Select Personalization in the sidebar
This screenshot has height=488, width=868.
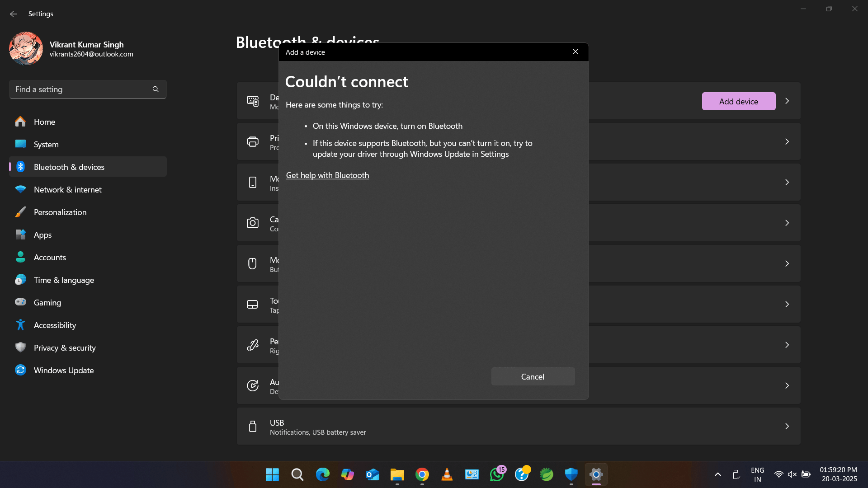60,212
